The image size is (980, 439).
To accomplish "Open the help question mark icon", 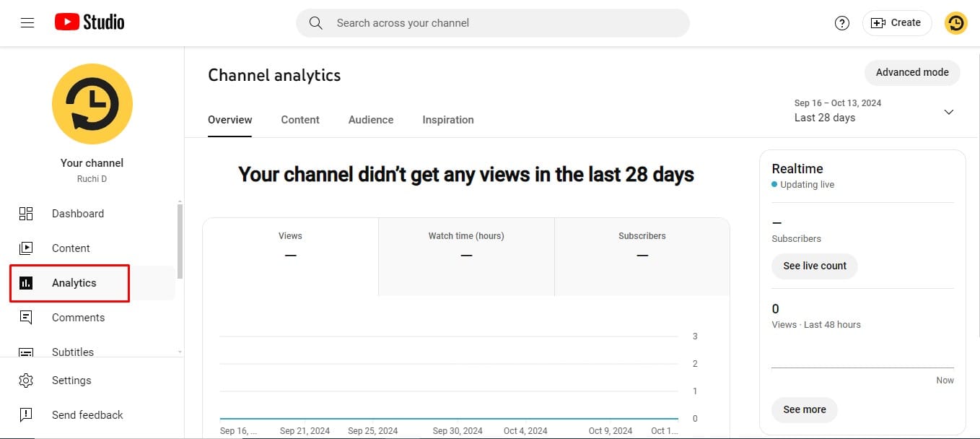I will [x=841, y=22].
